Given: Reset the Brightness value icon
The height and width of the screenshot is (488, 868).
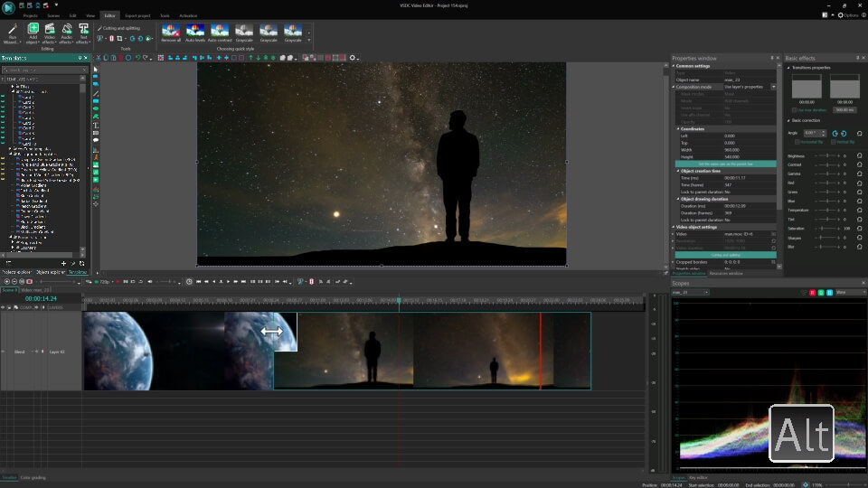Looking at the screenshot, I should (x=859, y=156).
